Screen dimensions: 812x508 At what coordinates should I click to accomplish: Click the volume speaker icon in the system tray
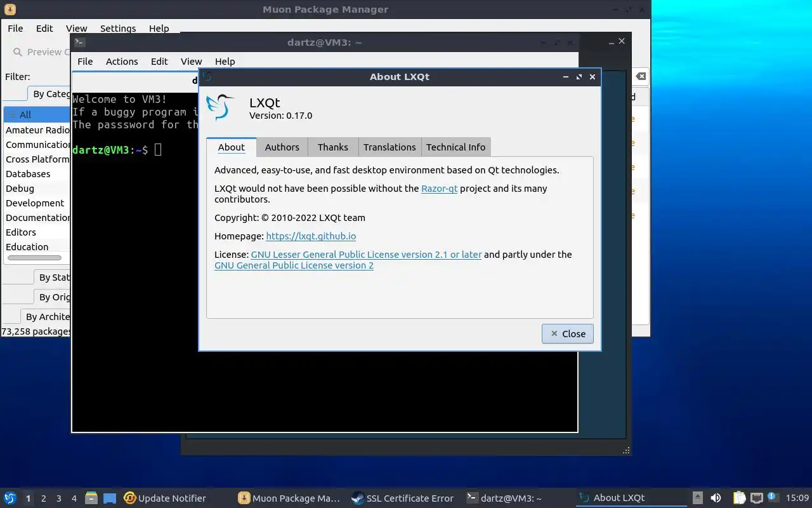click(716, 498)
